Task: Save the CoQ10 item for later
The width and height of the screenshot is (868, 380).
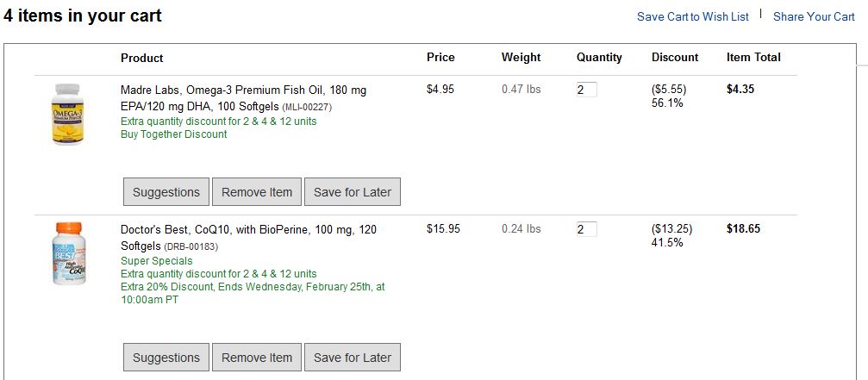Action: point(353,358)
